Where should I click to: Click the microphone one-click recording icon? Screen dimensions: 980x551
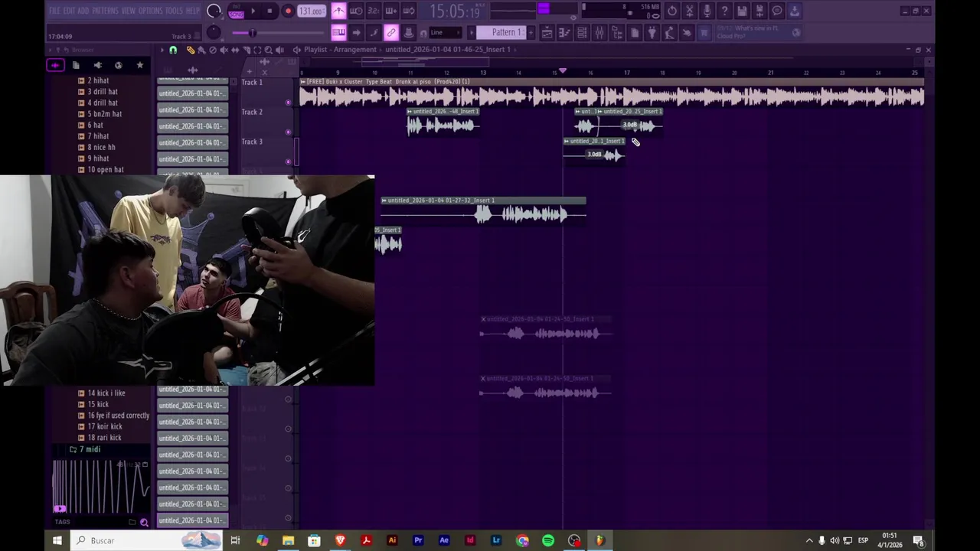click(x=707, y=11)
